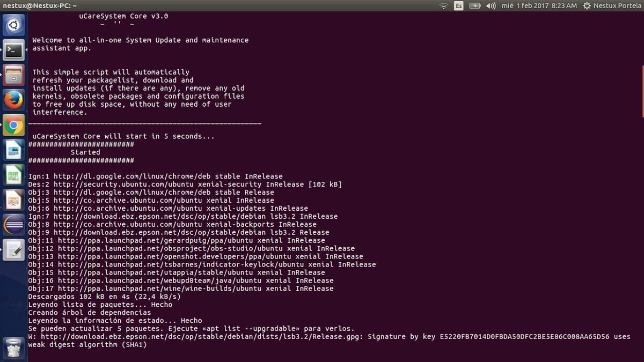644x362 pixels.
Task: Open the text editor launcher icon
Action: click(x=13, y=249)
